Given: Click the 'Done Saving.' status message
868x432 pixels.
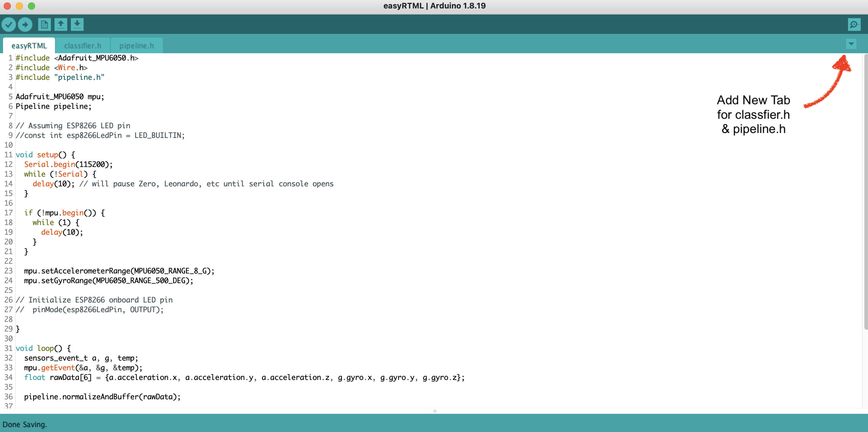Looking at the screenshot, I should click(25, 425).
